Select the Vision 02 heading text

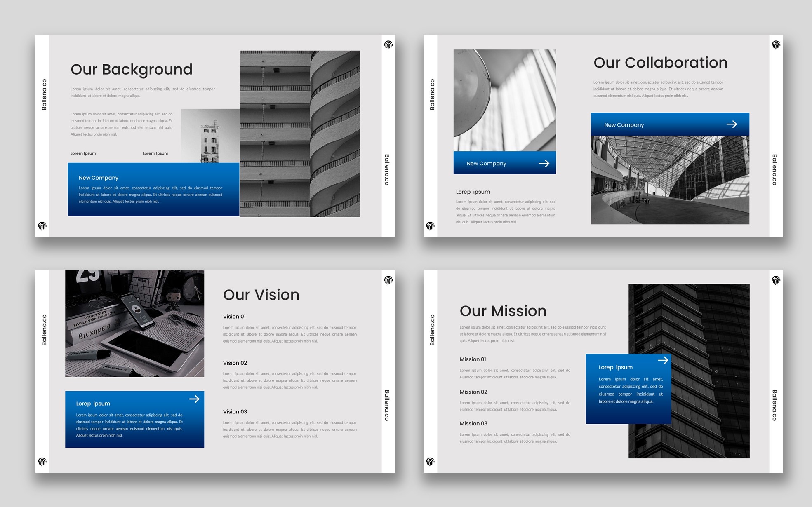pyautogui.click(x=234, y=363)
